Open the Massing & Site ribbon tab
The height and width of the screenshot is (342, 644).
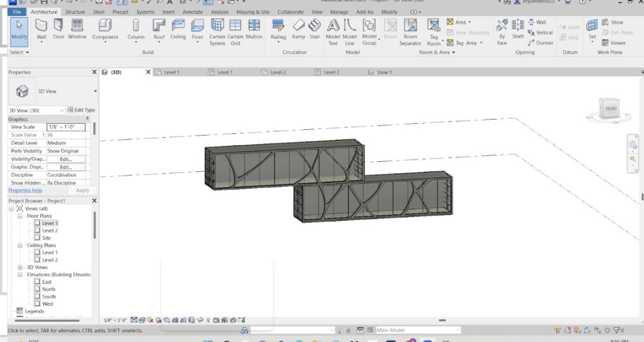(x=253, y=12)
